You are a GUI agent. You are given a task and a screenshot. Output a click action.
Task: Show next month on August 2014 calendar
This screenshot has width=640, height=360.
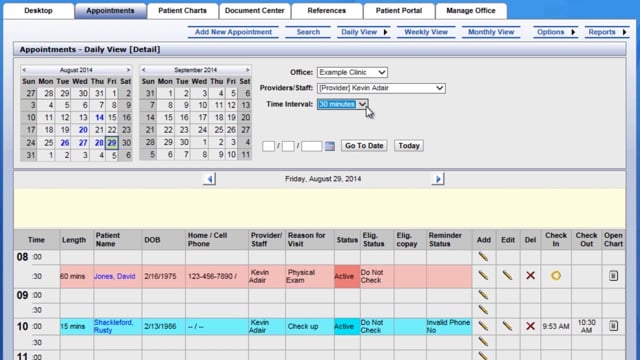128,70
